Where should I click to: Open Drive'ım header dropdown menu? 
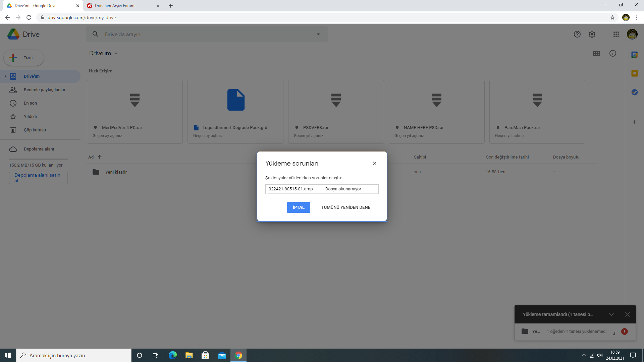[116, 54]
